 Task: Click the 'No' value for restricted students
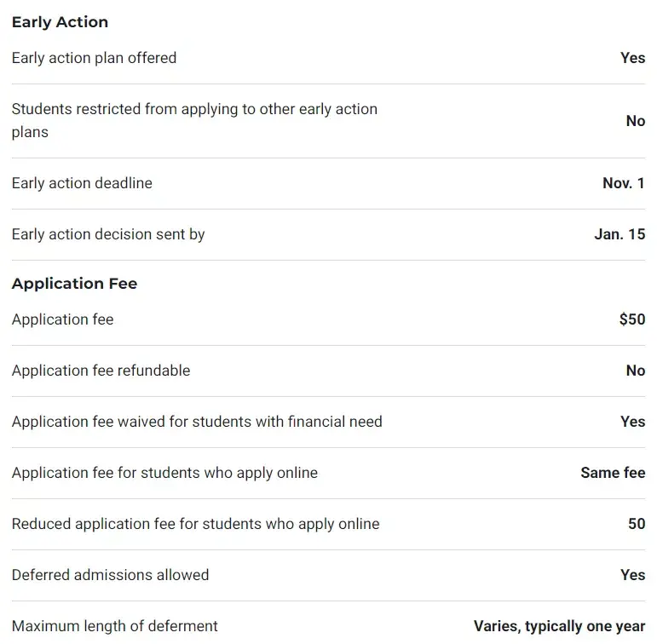click(x=635, y=121)
